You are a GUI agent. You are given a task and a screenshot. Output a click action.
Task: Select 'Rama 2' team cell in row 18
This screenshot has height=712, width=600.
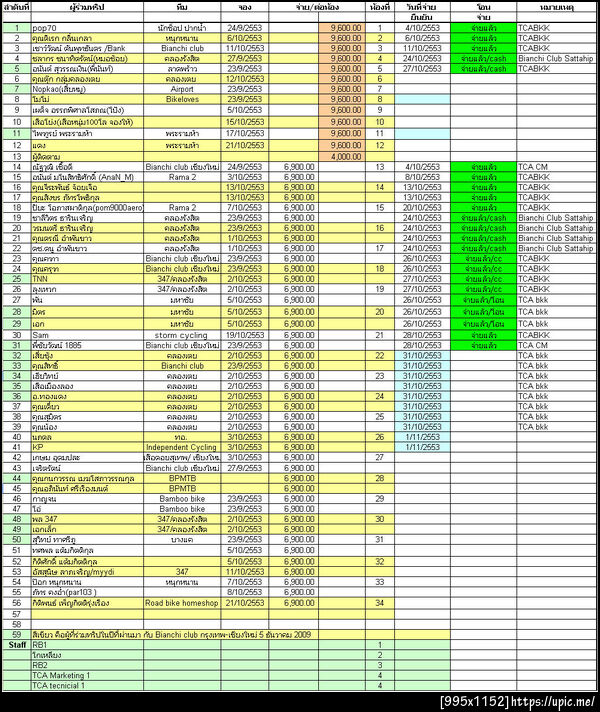[x=182, y=208]
